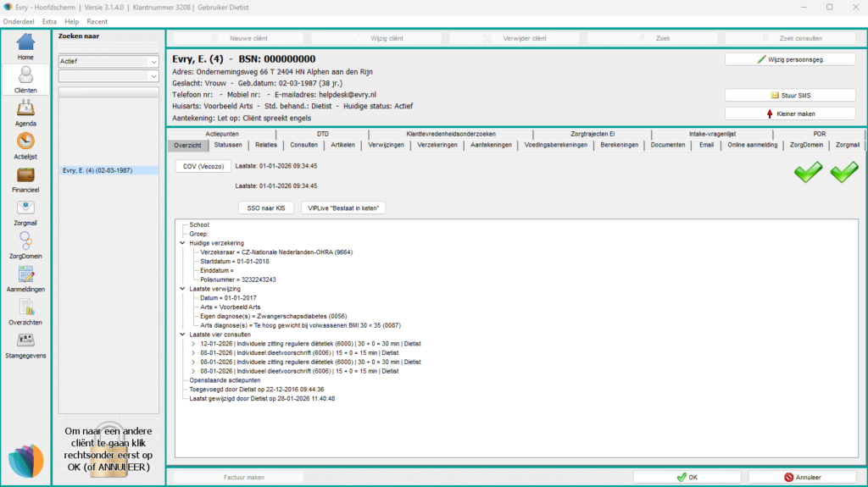Screen dimensions: 868x487
Task: Collapse the Laatste verwijzing tree node
Action: (183, 289)
